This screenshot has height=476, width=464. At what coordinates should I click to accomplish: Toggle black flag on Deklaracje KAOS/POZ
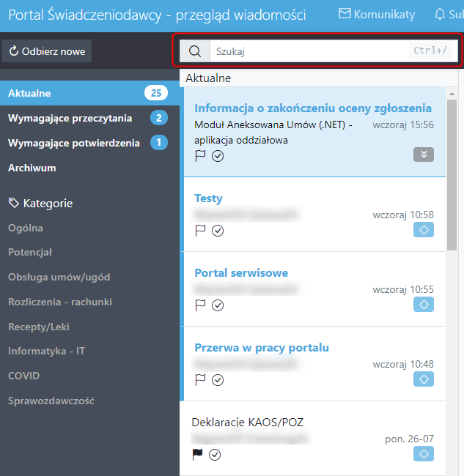197,455
